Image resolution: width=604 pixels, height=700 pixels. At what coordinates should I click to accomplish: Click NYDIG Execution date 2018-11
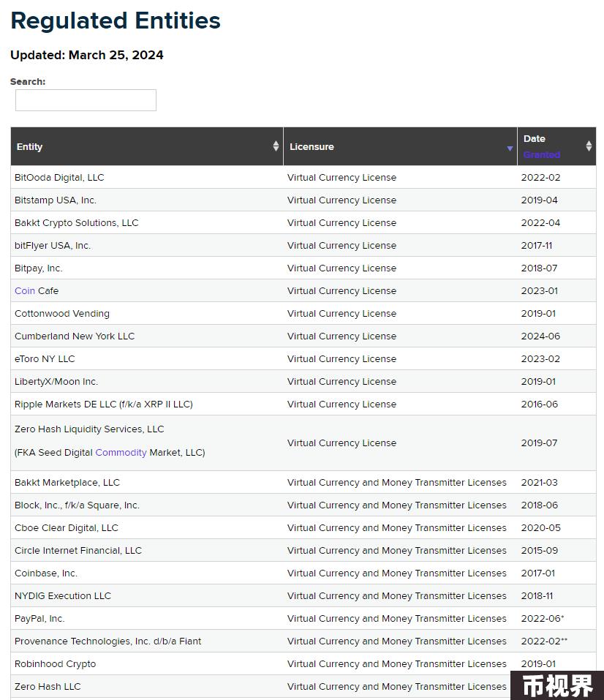pyautogui.click(x=537, y=596)
